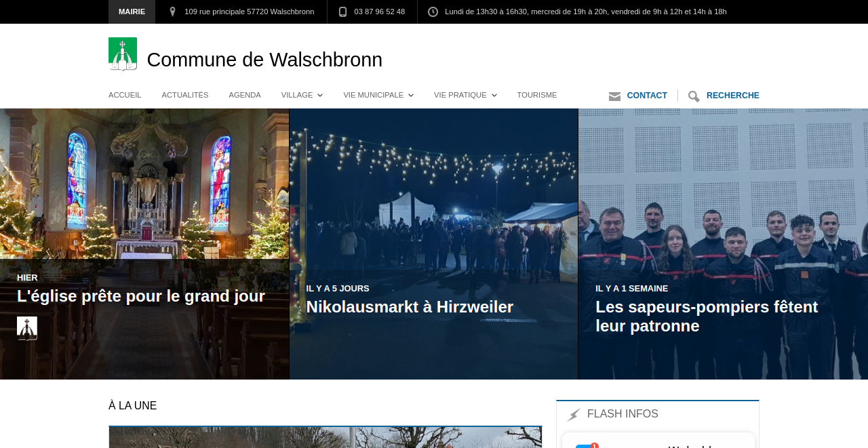Open the Commune de Walschbronn site title

click(264, 60)
